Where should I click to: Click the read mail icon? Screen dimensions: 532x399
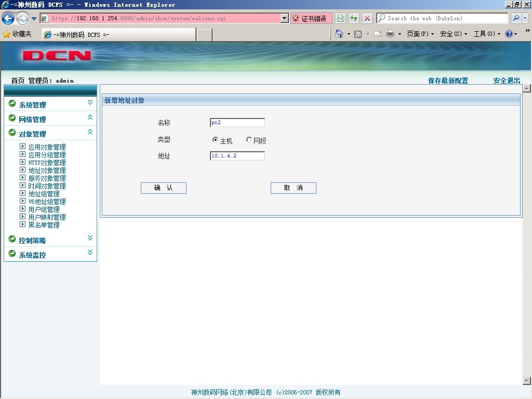coord(378,34)
